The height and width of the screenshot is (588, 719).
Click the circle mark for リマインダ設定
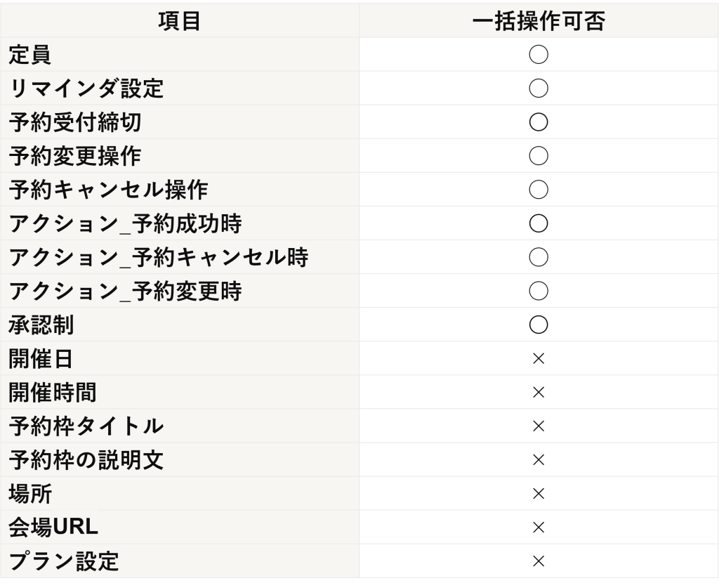539,88
